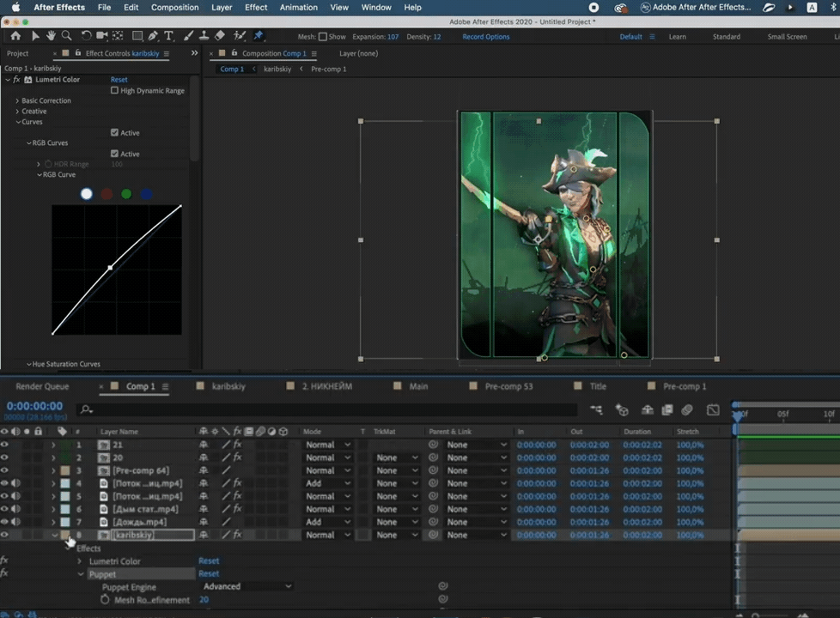Click the Mesh Refinement stopwatch icon
The height and width of the screenshot is (618, 840).
coord(105,600)
